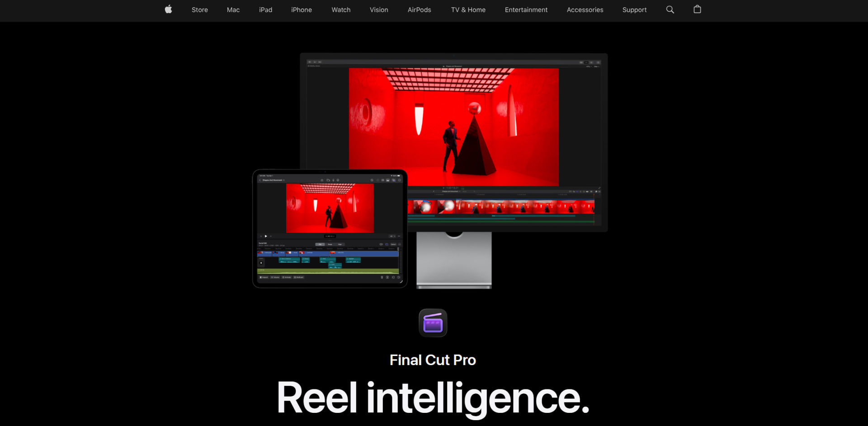
Task: Select Vision in the top navigation
Action: [379, 10]
